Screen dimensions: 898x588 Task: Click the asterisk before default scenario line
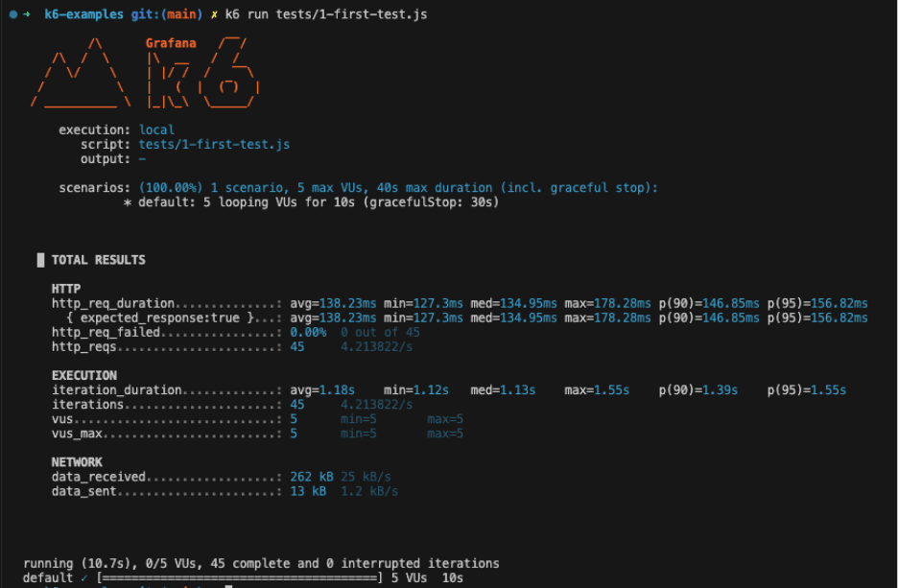pyautogui.click(x=128, y=202)
